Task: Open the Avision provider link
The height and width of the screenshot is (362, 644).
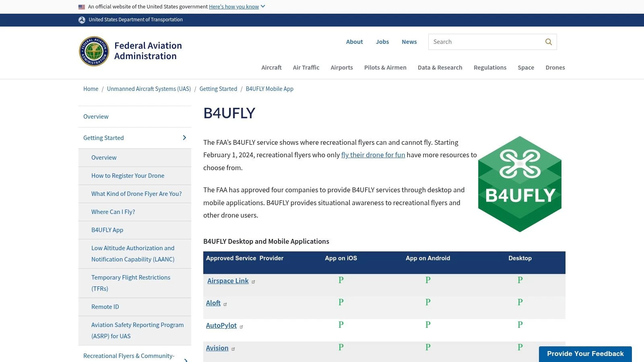Action: (217, 348)
